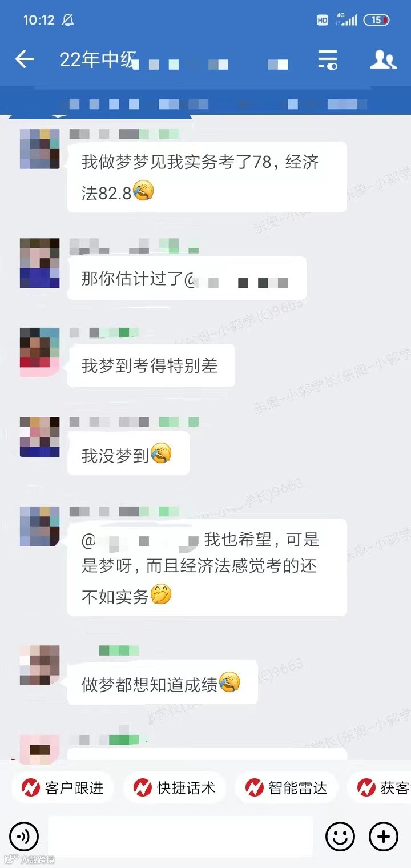Tap the back arrow in header
The image size is (411, 868).
[x=25, y=59]
